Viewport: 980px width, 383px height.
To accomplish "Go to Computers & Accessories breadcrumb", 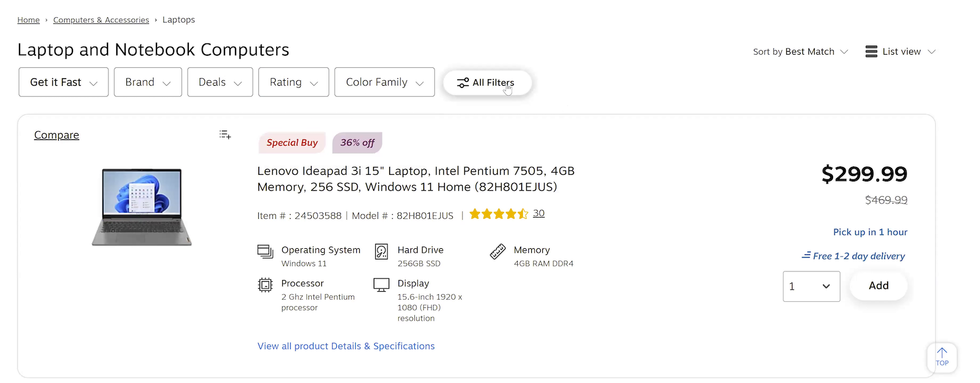I will (101, 20).
